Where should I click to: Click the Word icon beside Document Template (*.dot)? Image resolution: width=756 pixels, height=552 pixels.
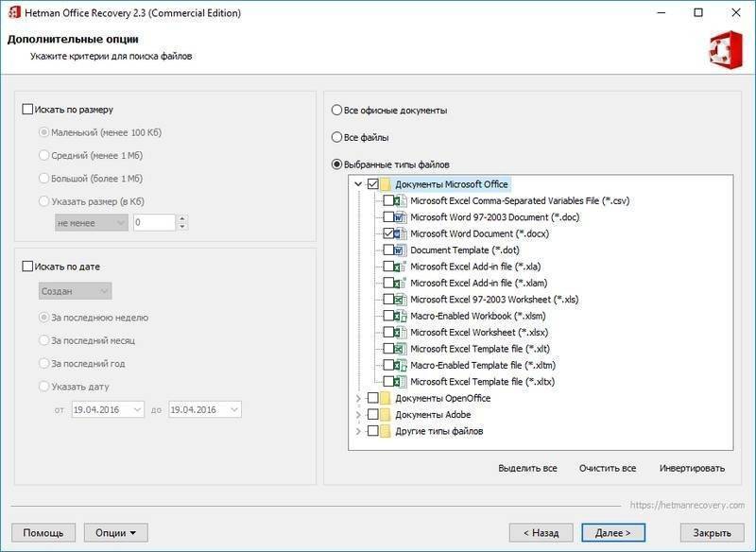click(402, 250)
